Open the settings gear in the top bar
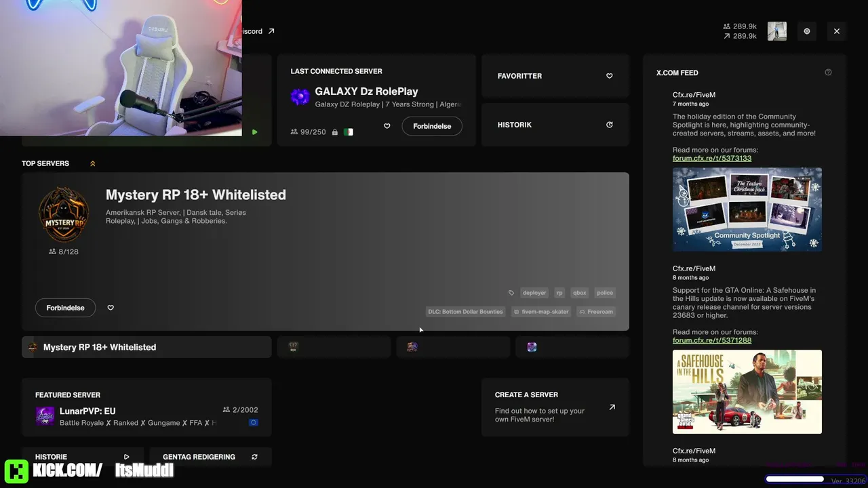This screenshot has width=868, height=488. 807,31
